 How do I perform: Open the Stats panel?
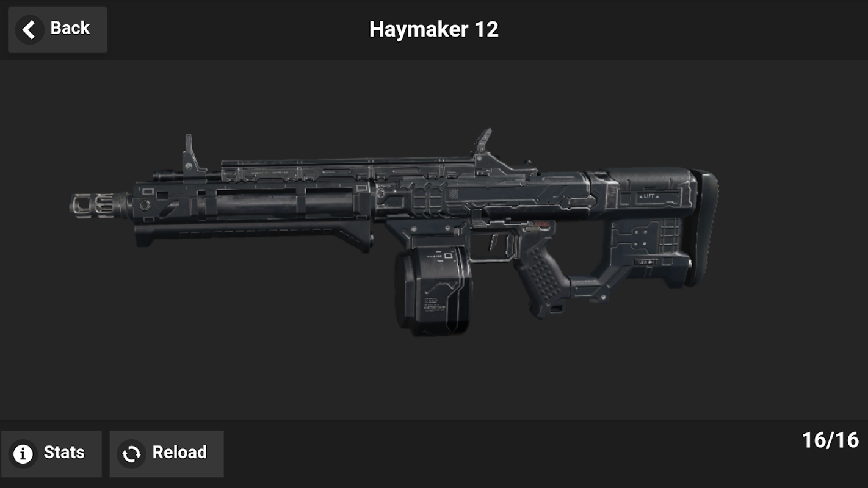[x=51, y=454]
